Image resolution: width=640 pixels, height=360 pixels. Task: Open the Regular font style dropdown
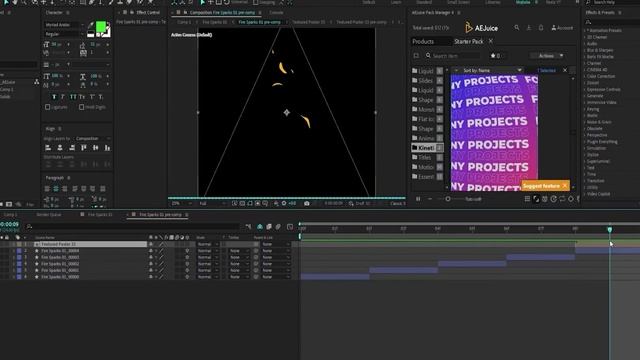click(x=63, y=34)
